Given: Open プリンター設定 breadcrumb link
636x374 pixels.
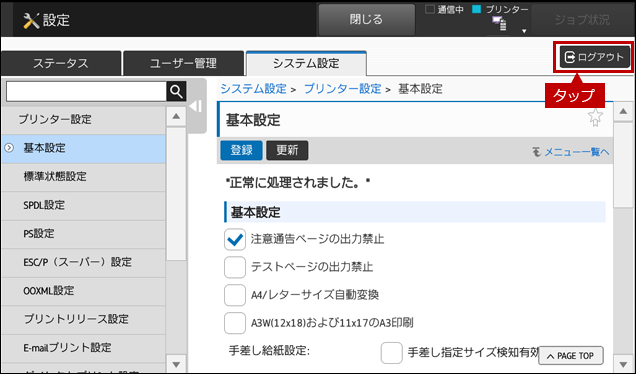Looking at the screenshot, I should click(x=343, y=89).
